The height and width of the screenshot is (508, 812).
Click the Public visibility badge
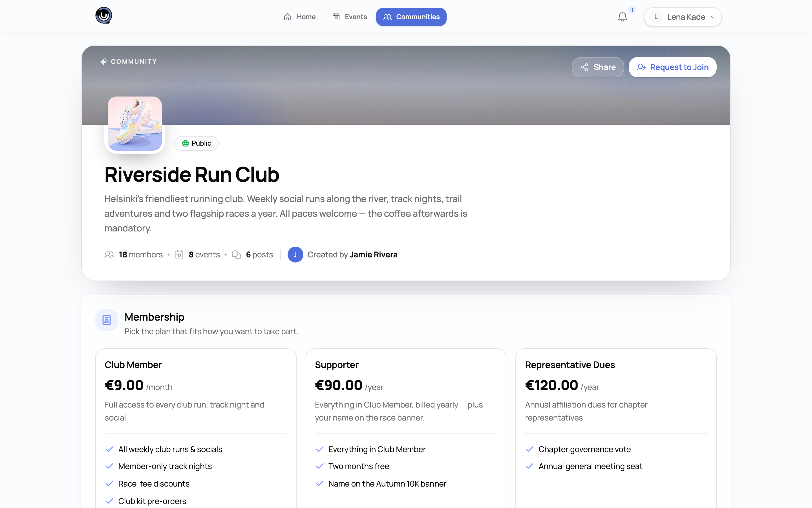click(x=196, y=143)
